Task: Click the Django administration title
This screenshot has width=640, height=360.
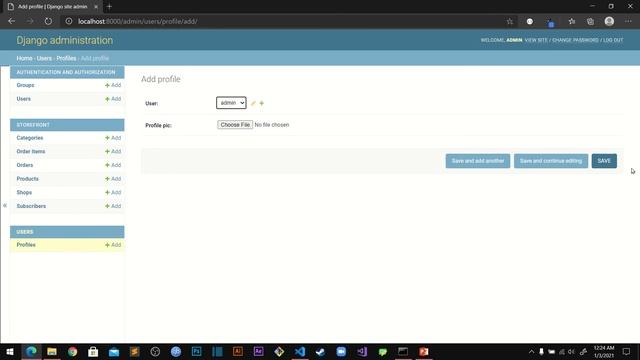Action: [64, 40]
